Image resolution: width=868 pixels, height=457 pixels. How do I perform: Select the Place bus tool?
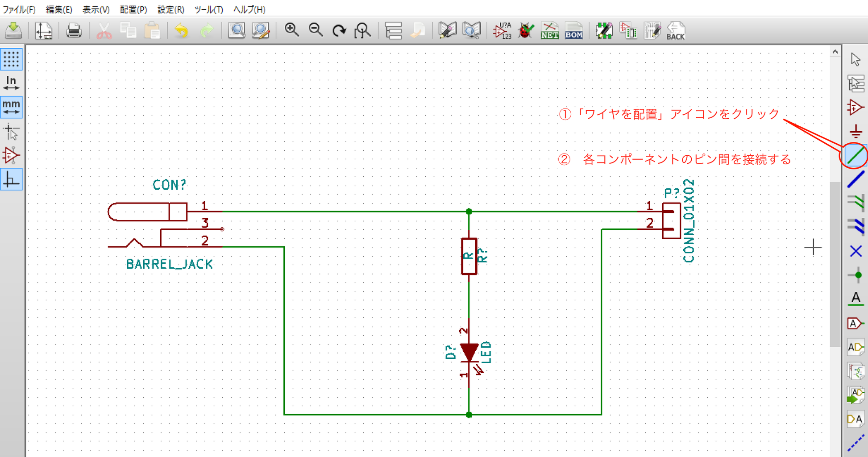coord(856,179)
